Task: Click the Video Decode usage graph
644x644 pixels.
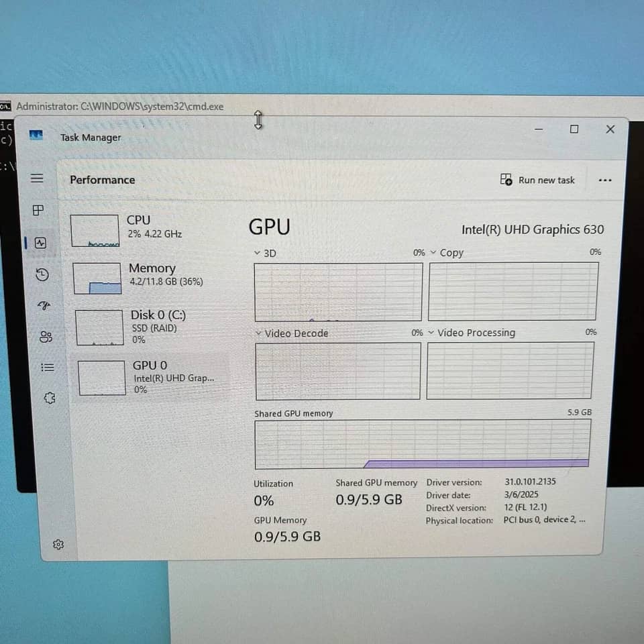Action: coord(338,371)
